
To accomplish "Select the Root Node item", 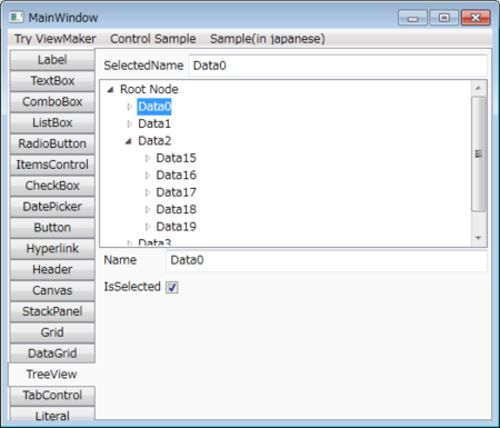I will [149, 89].
